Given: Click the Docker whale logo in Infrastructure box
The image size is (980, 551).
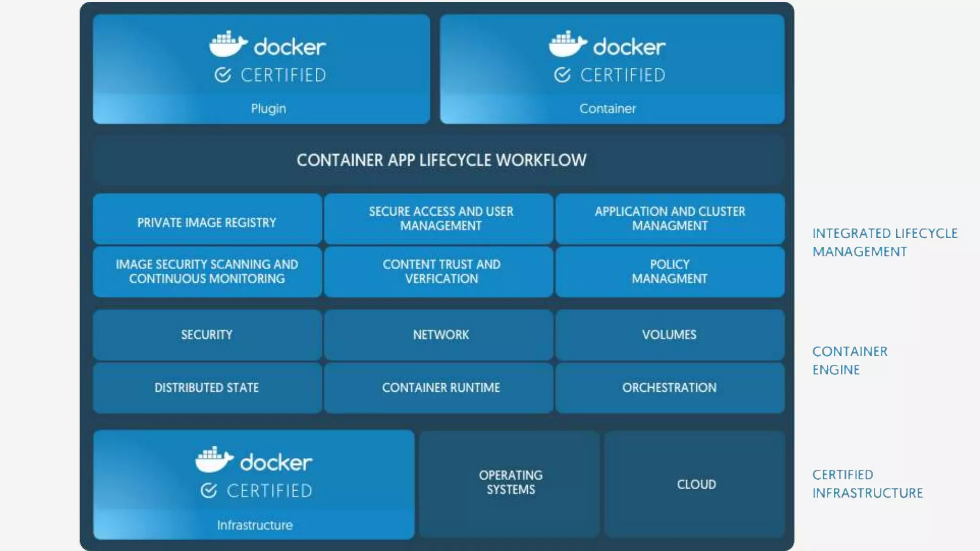Looking at the screenshot, I should pos(214,460).
